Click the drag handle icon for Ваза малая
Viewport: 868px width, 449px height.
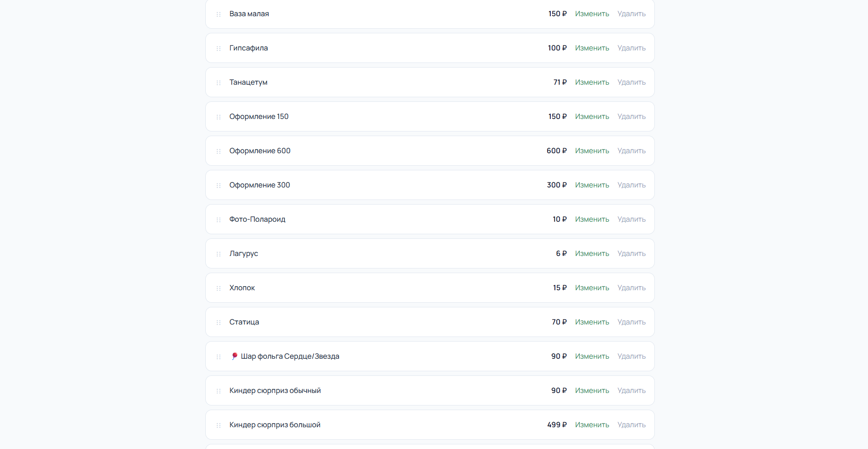point(219,14)
